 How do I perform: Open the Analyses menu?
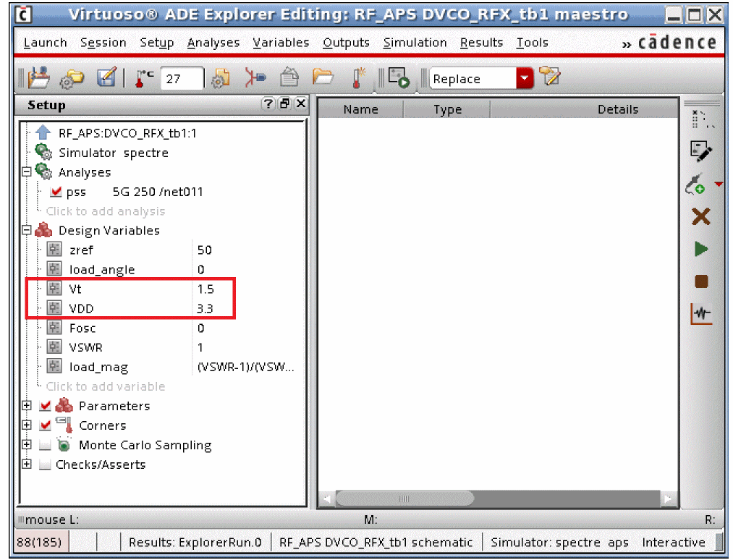213,43
